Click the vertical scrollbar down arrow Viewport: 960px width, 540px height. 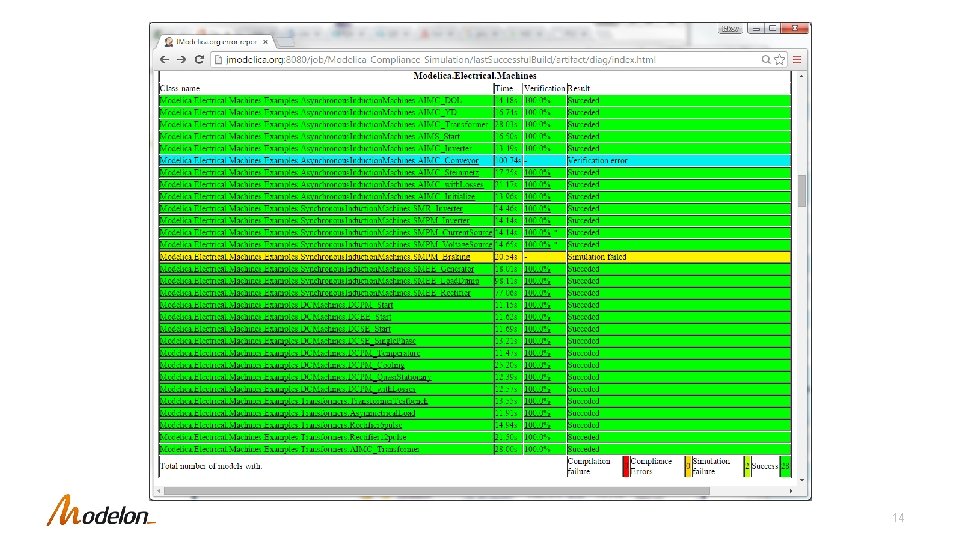click(x=801, y=480)
